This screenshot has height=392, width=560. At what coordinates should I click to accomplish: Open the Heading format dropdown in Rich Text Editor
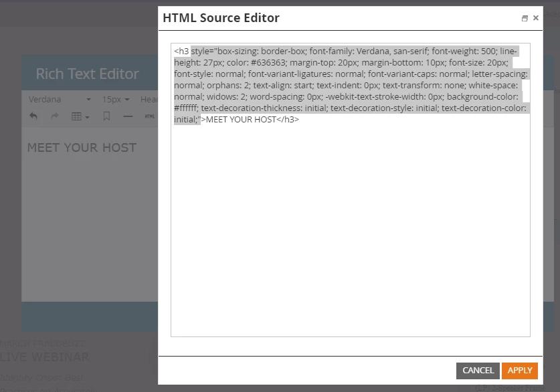coord(149,99)
